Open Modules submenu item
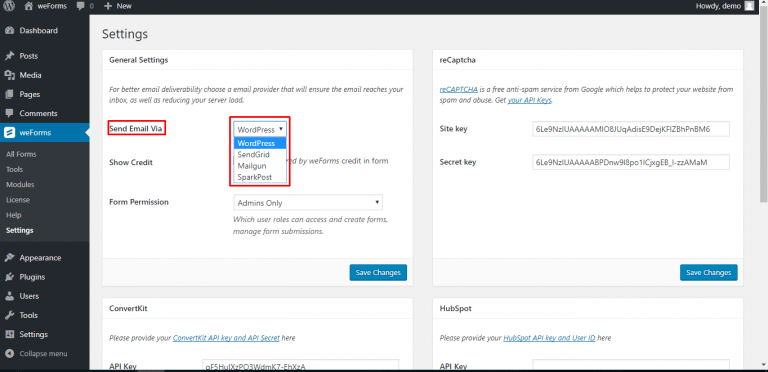768x372 pixels. click(20, 185)
